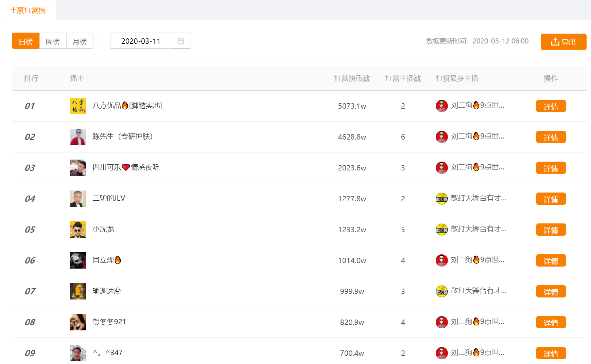
Task: Open 详情 for rank 09 user
Action: click(x=551, y=353)
